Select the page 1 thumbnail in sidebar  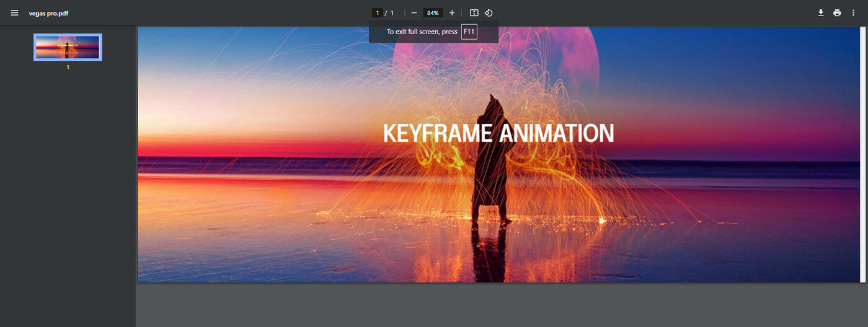[x=68, y=47]
